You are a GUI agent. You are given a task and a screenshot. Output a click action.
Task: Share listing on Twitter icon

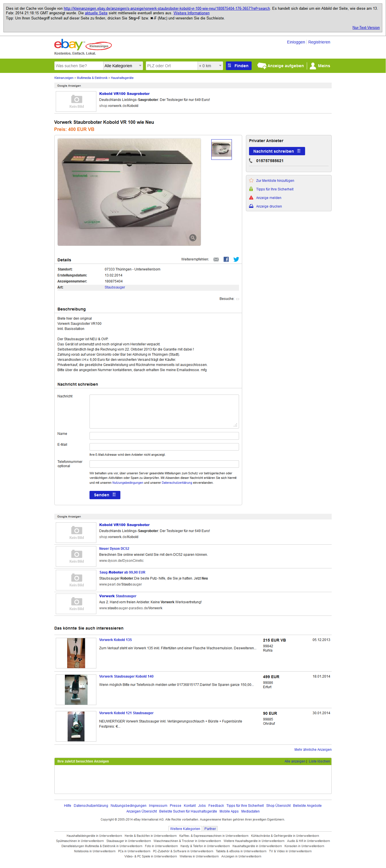click(236, 259)
